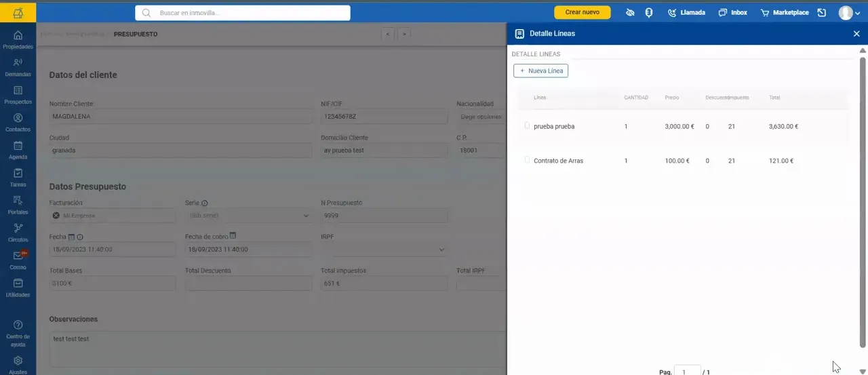This screenshot has width=868, height=375.
Task: Open Utilidades in the sidebar
Action: [18, 288]
